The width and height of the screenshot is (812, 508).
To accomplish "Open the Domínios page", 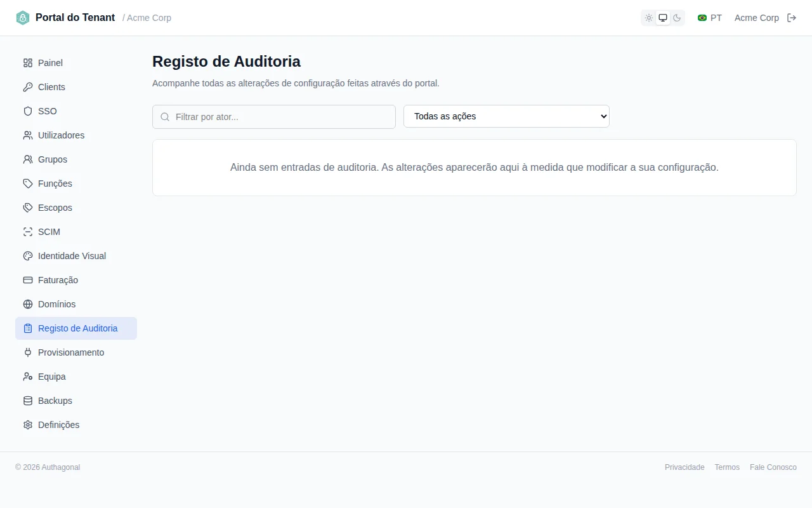I will tap(76, 304).
